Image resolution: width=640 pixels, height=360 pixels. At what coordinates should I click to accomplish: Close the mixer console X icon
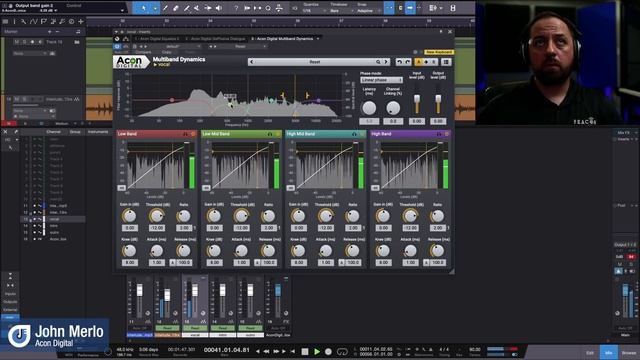tap(5, 132)
